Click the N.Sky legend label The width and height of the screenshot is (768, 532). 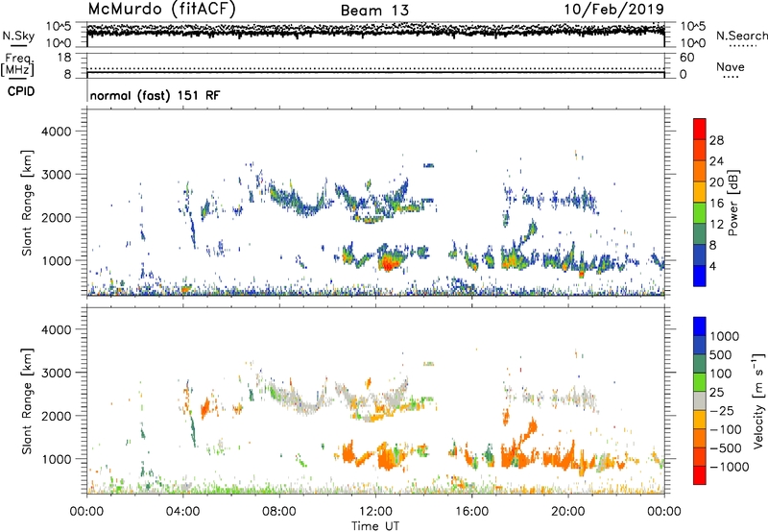pyautogui.click(x=18, y=36)
